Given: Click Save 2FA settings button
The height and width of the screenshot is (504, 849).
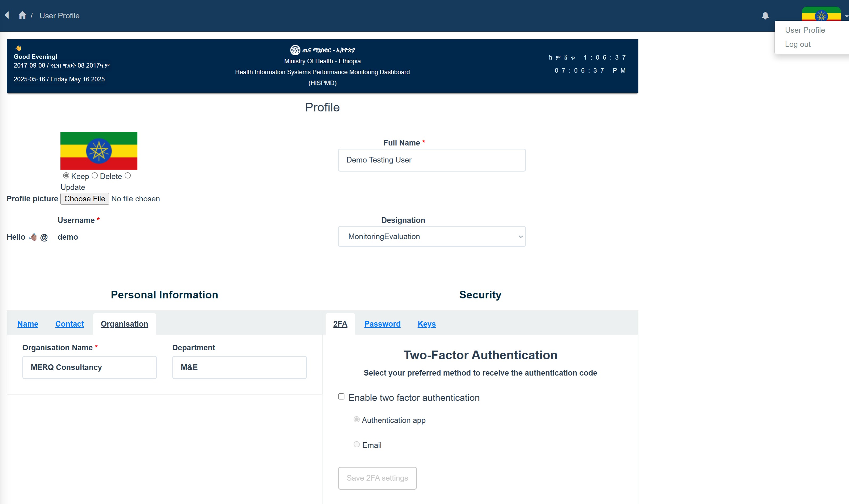Looking at the screenshot, I should click(377, 478).
